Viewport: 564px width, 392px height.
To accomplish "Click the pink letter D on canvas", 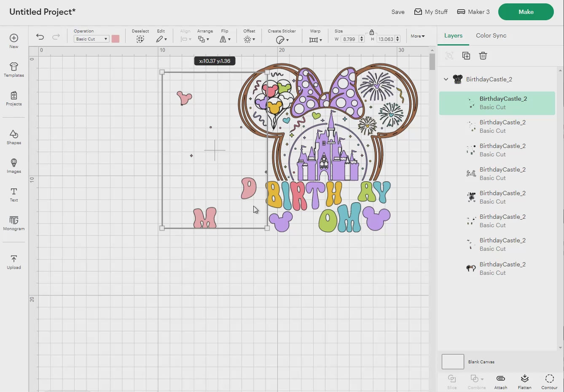I will pos(249,188).
